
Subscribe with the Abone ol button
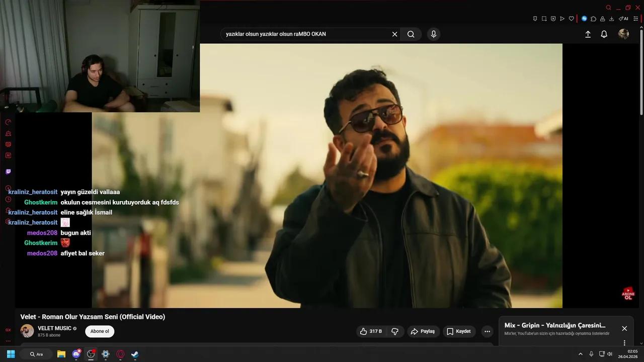tap(100, 331)
